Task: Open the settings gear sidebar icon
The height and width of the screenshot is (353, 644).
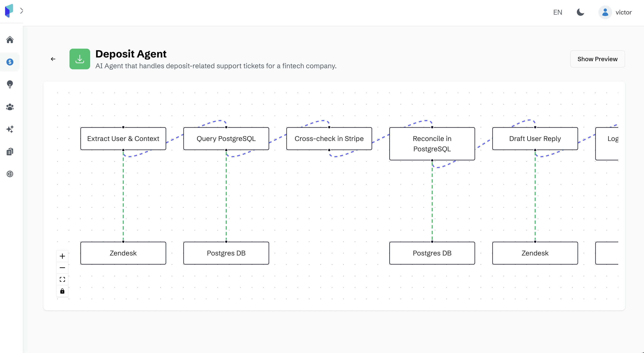Action: (x=10, y=174)
